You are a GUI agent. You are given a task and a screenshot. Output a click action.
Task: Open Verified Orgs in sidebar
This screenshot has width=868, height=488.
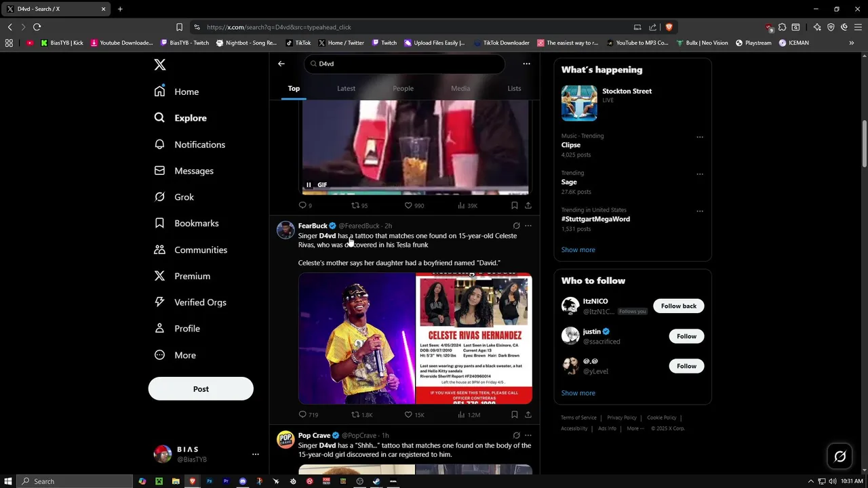(191, 302)
